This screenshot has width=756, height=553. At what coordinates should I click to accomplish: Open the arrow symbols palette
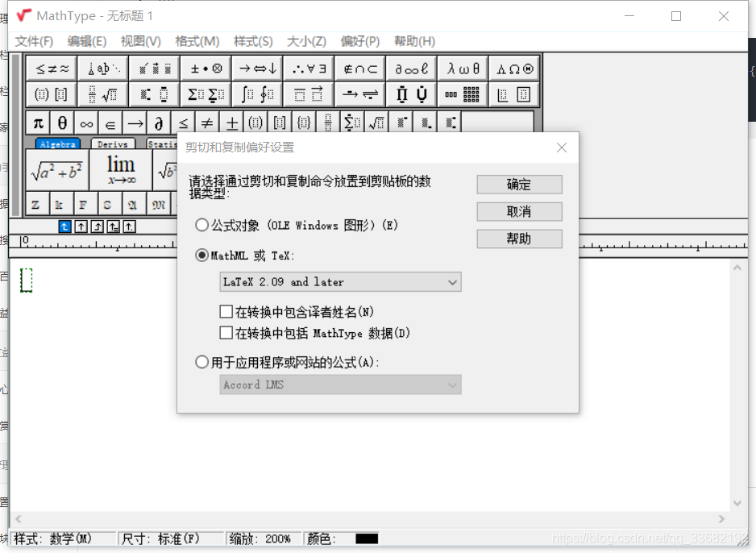258,69
